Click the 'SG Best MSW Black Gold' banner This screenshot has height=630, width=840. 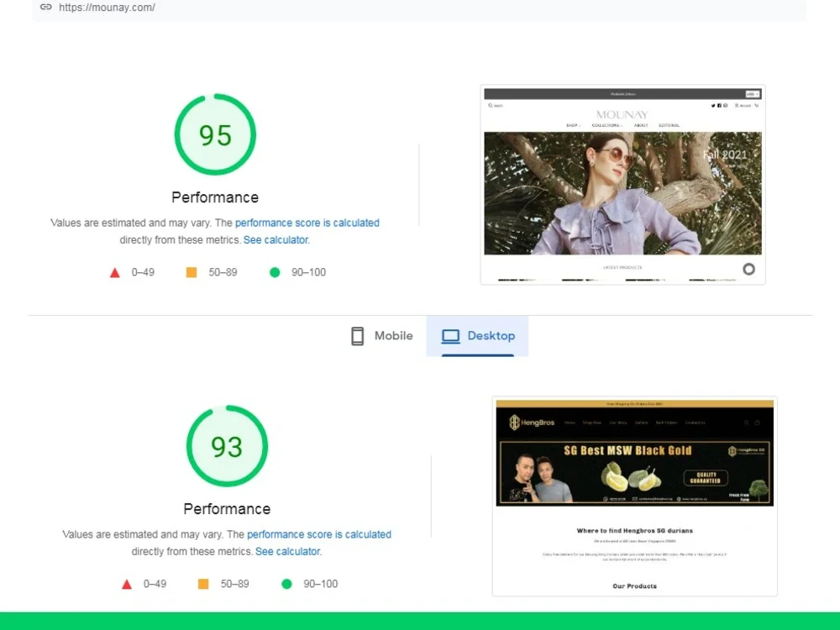[635, 472]
